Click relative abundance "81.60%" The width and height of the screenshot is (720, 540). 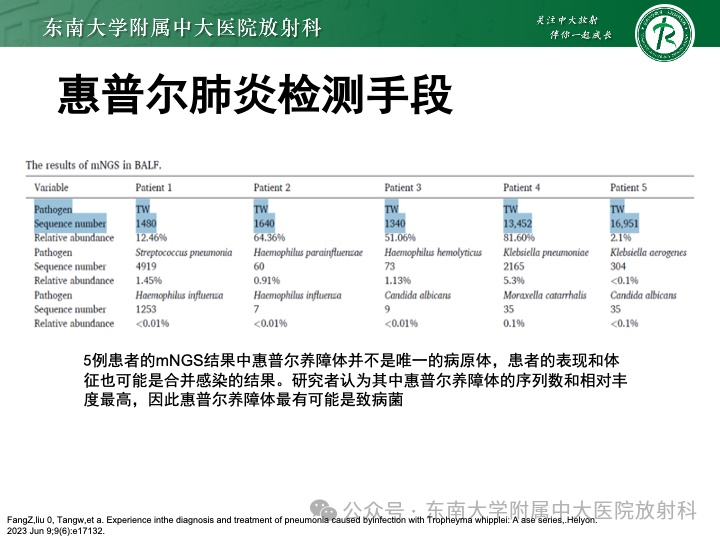pos(519,238)
